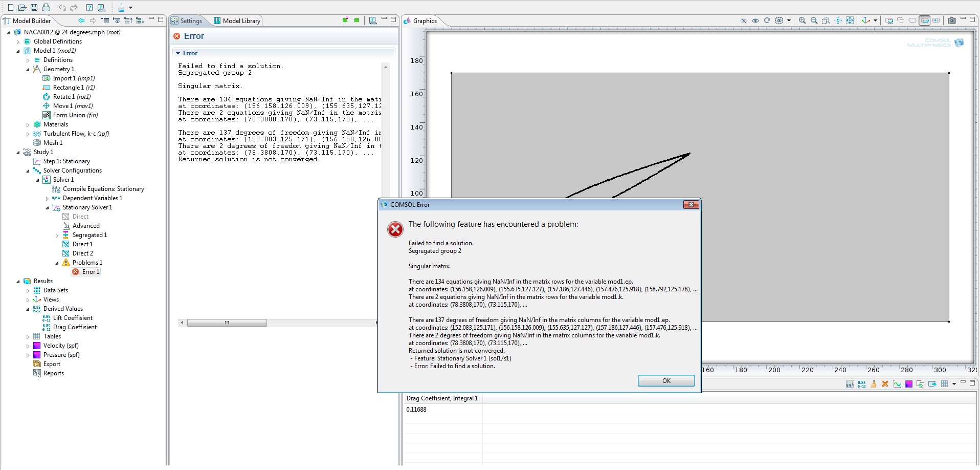Image resolution: width=980 pixels, height=470 pixels.
Task: Clear table with the broom icon
Action: coord(873,384)
